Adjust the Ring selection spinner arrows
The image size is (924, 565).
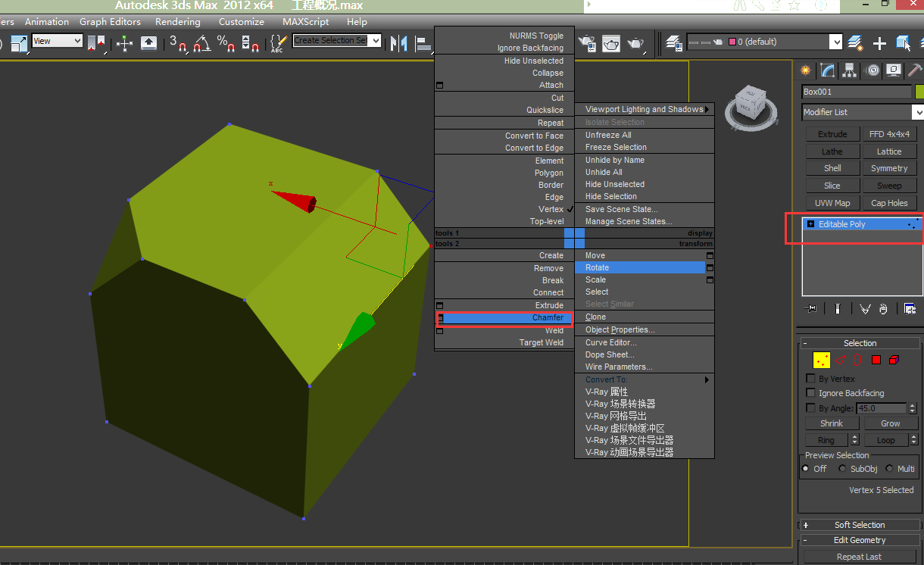[855, 440]
